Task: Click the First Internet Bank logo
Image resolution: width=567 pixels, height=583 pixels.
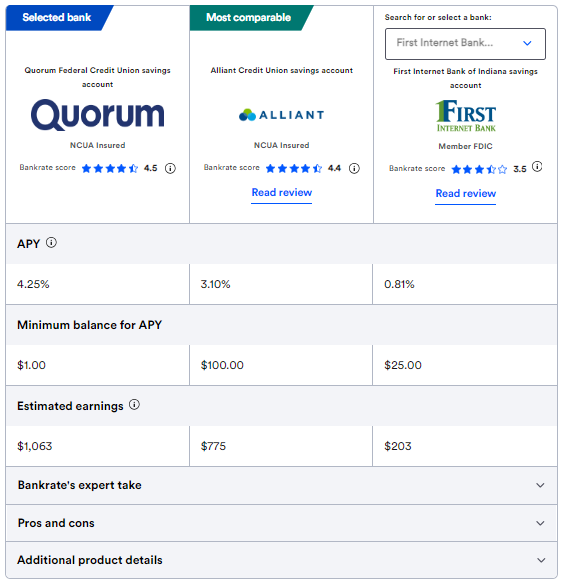Action: pyautogui.click(x=465, y=116)
